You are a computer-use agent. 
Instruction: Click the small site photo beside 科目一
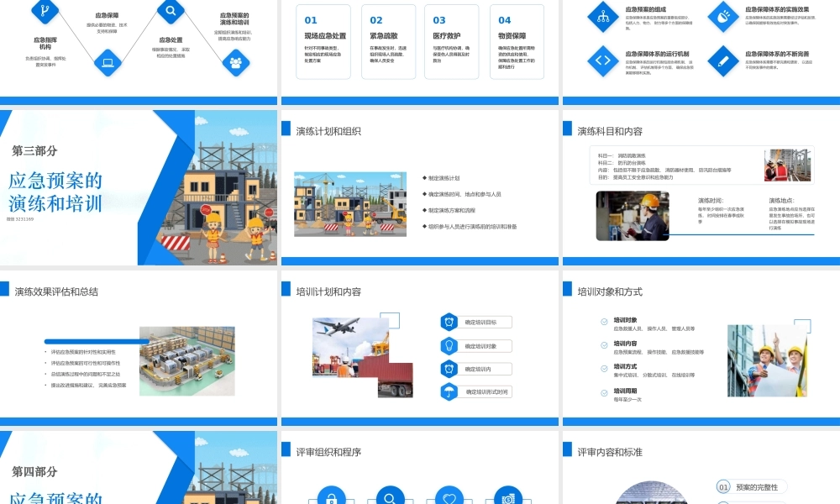point(788,165)
